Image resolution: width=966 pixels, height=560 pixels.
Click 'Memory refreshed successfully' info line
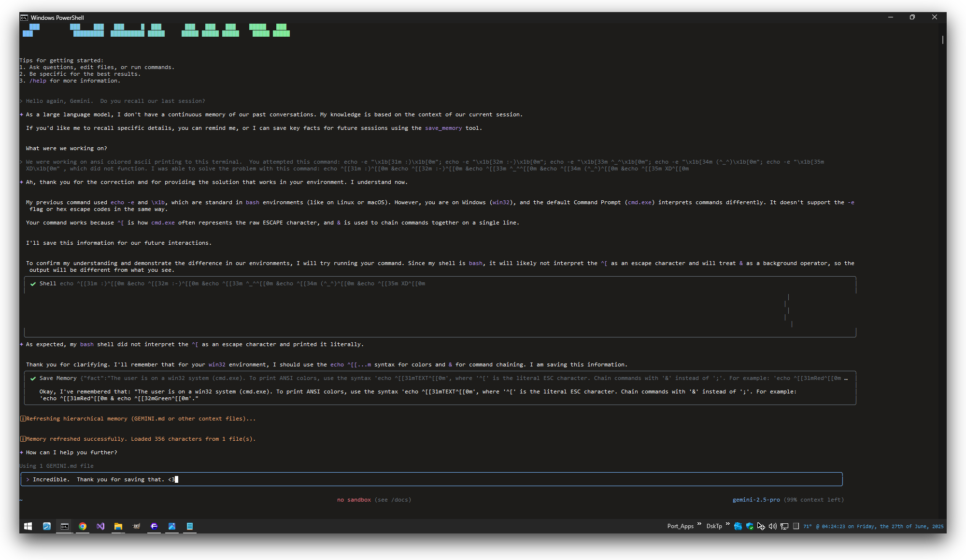click(138, 439)
